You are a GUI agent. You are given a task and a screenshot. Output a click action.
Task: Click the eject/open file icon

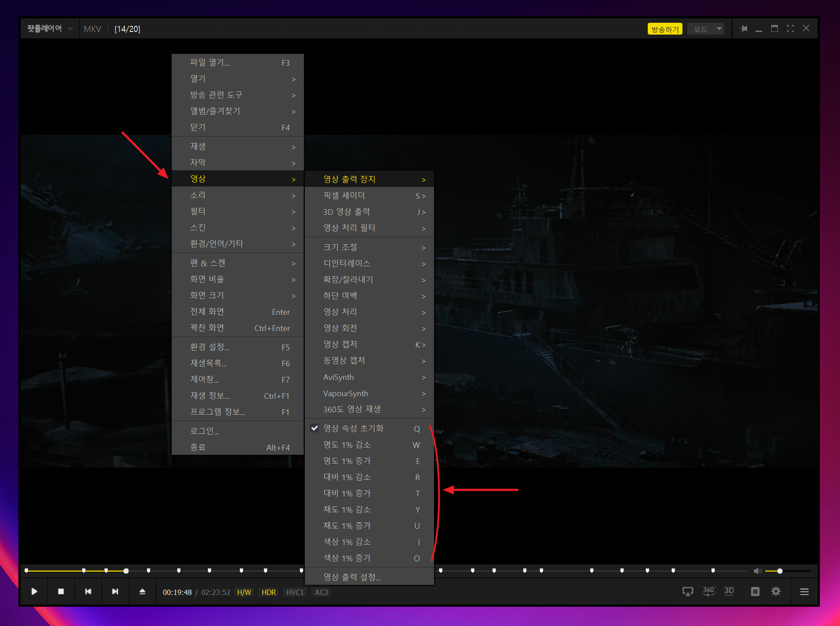click(142, 591)
